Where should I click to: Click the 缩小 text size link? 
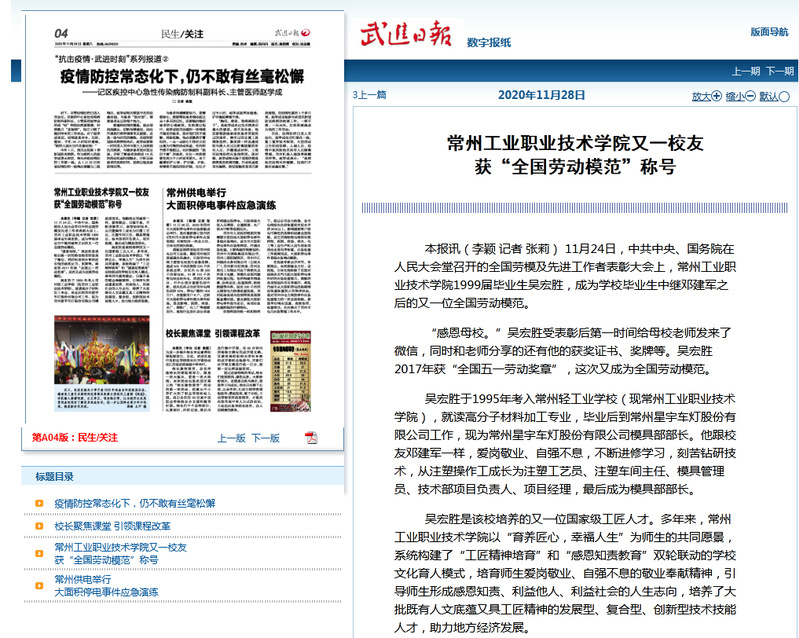click(735, 96)
